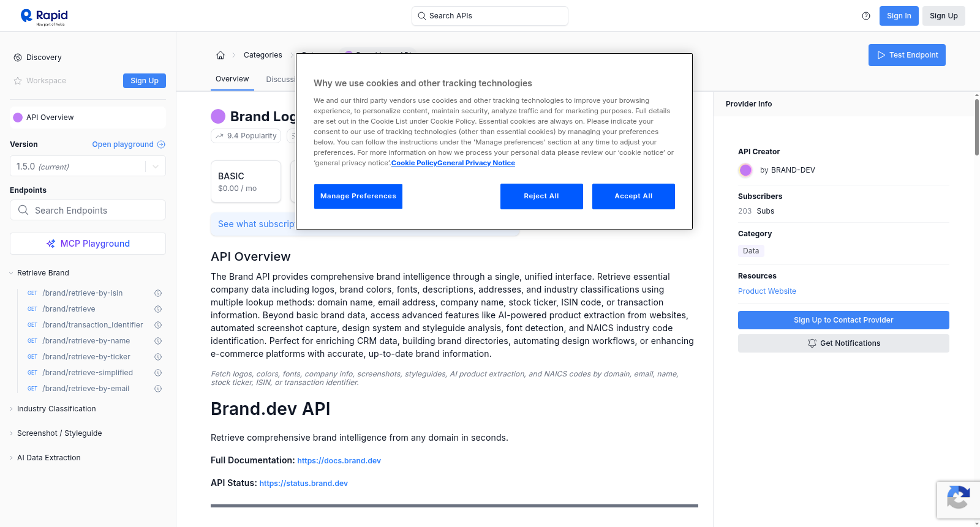
Task: Click the Open playground arrow icon
Action: pyautogui.click(x=161, y=144)
